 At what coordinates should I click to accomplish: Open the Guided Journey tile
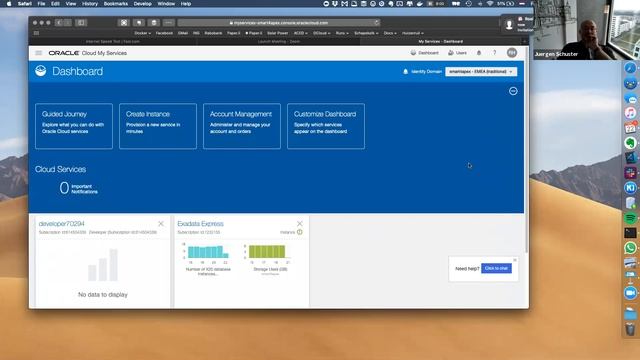74,126
